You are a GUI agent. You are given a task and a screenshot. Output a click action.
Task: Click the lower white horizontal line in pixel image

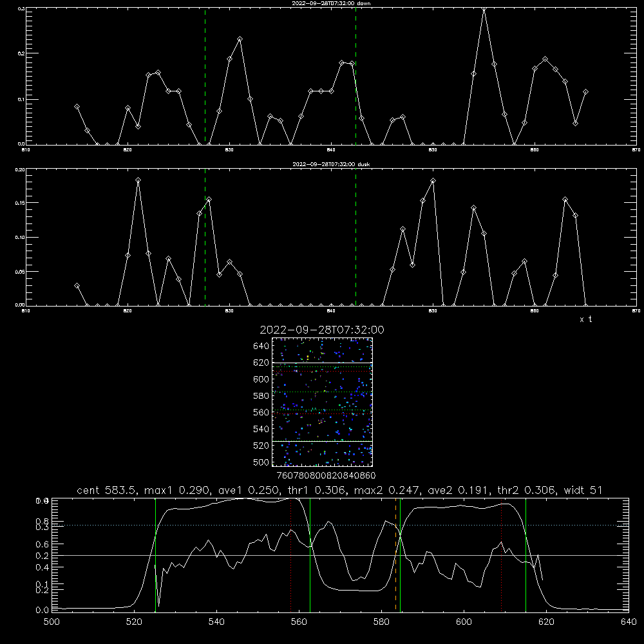click(322, 441)
